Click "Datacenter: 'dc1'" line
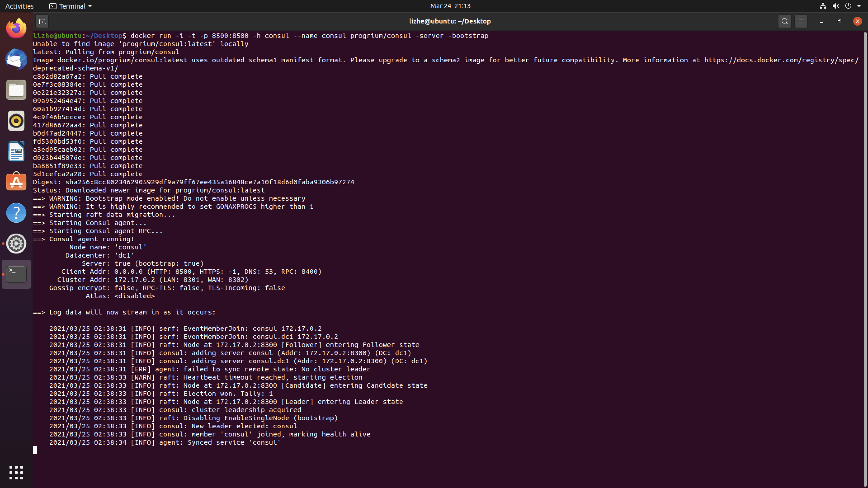The width and height of the screenshot is (868, 488). pyautogui.click(x=100, y=255)
